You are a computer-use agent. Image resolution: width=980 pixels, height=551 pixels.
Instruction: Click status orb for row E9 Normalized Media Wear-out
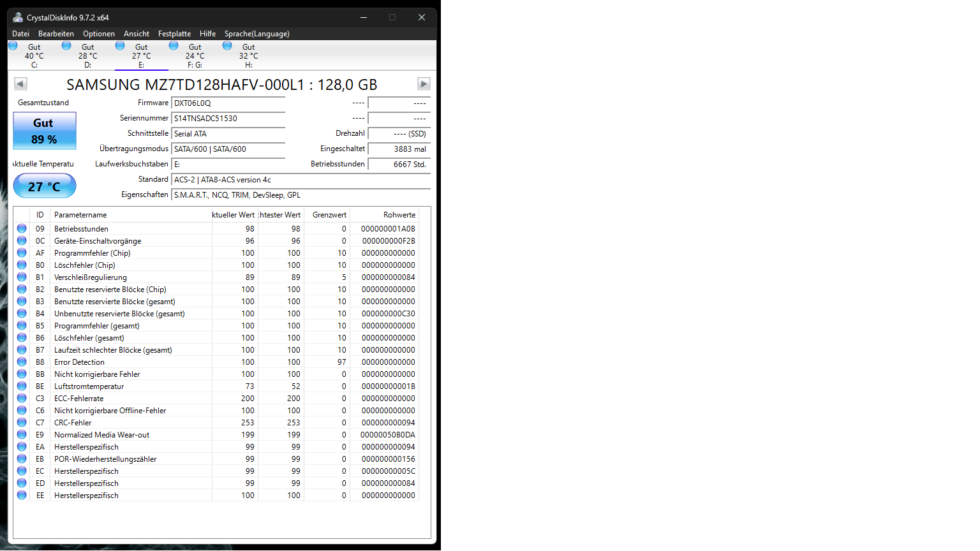point(22,434)
